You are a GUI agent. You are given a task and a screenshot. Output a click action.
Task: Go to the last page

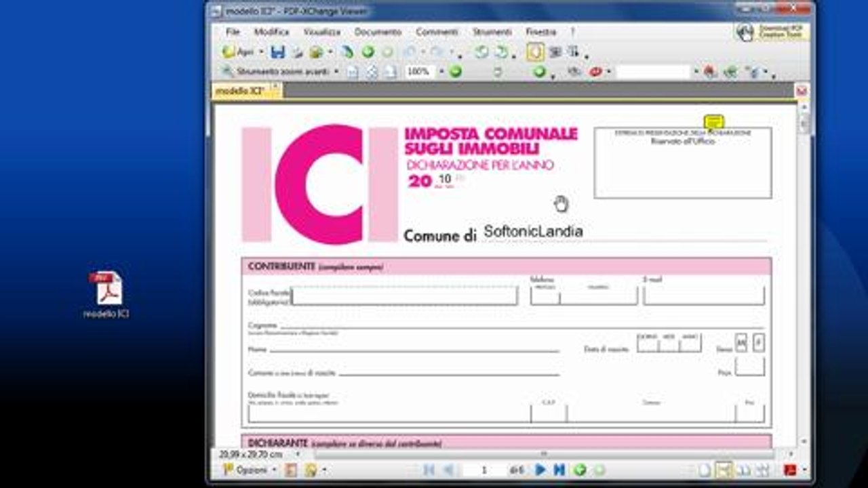click(x=559, y=470)
